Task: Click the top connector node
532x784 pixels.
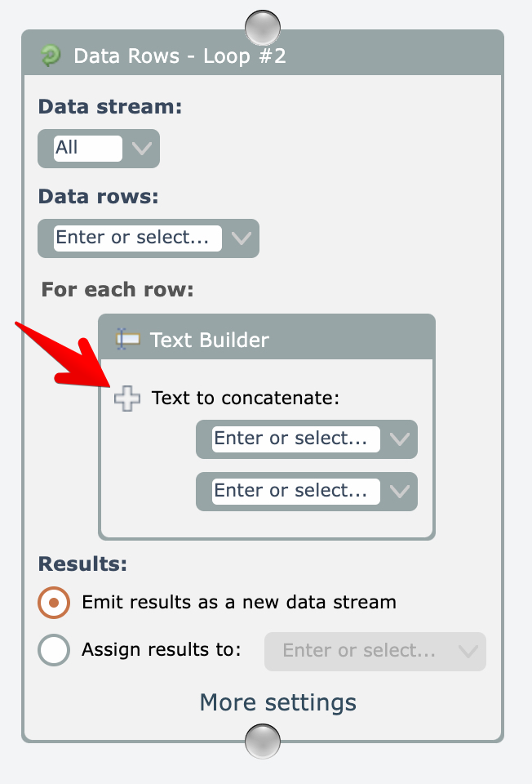Action: 263,27
